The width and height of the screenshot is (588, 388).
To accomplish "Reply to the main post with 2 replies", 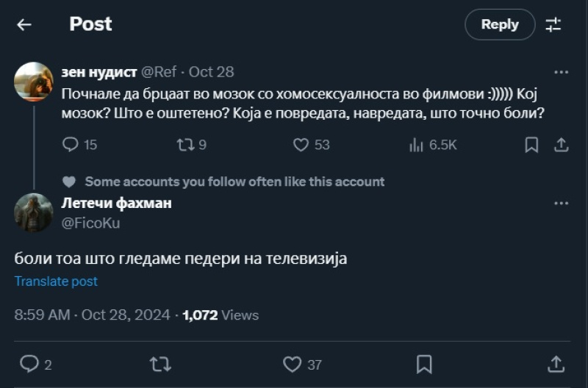I will coord(29,364).
